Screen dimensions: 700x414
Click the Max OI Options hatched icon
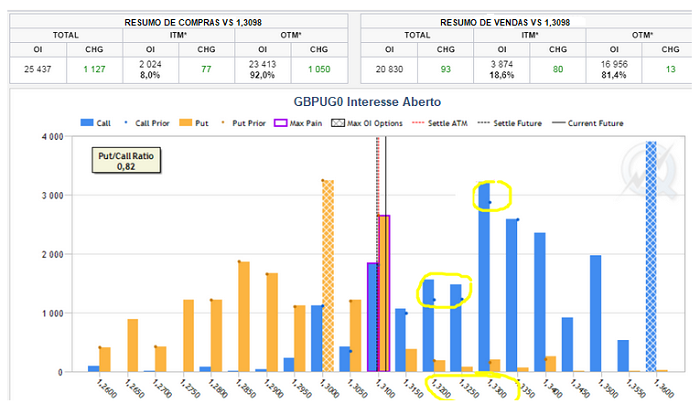pyautogui.click(x=339, y=123)
